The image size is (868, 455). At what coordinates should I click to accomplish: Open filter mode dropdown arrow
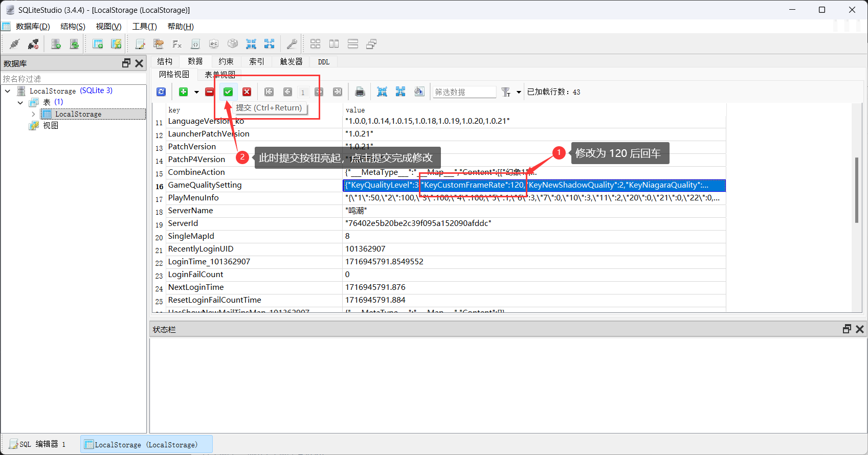point(519,92)
